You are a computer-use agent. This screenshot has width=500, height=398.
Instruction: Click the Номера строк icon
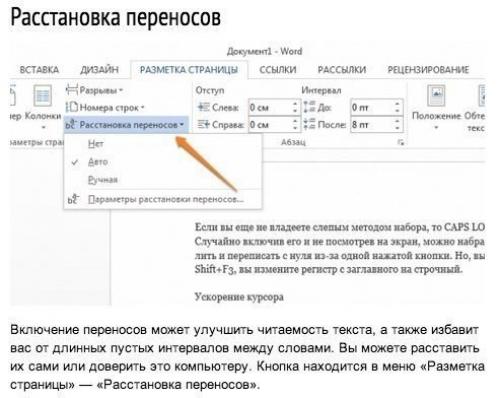[x=72, y=107]
